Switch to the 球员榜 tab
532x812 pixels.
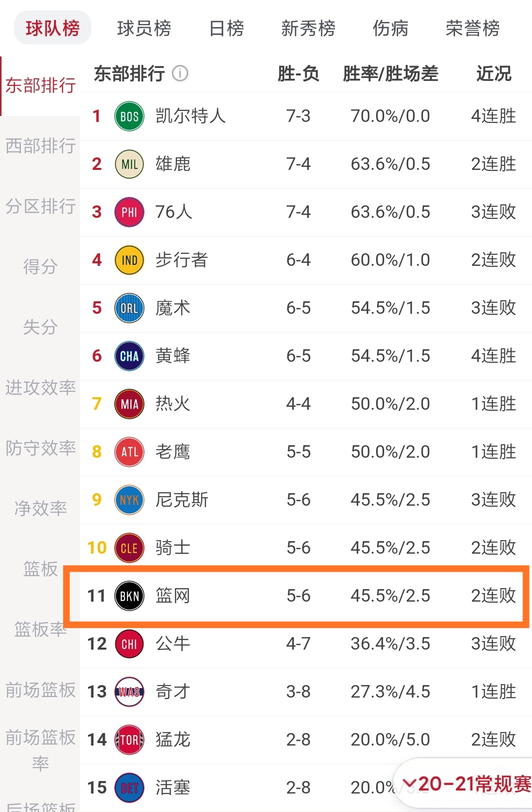pos(144,28)
